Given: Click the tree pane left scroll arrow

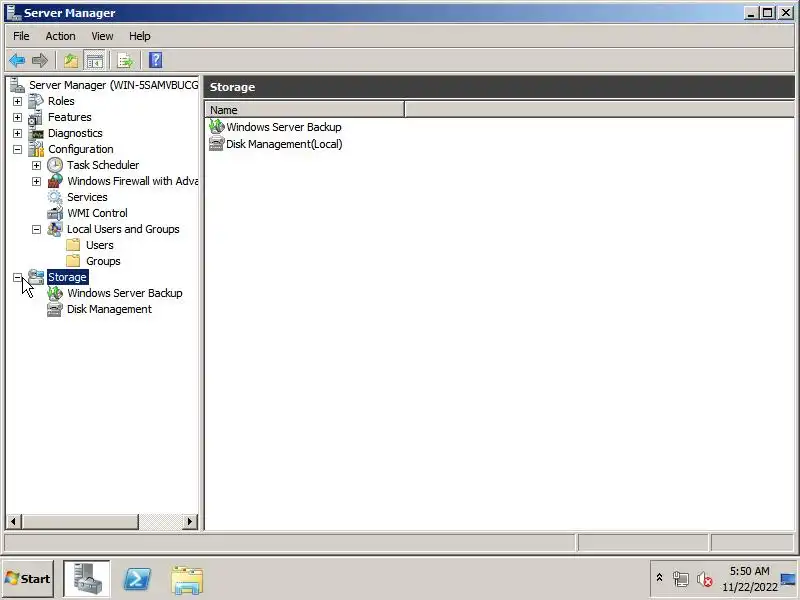Looking at the screenshot, I should (13, 521).
